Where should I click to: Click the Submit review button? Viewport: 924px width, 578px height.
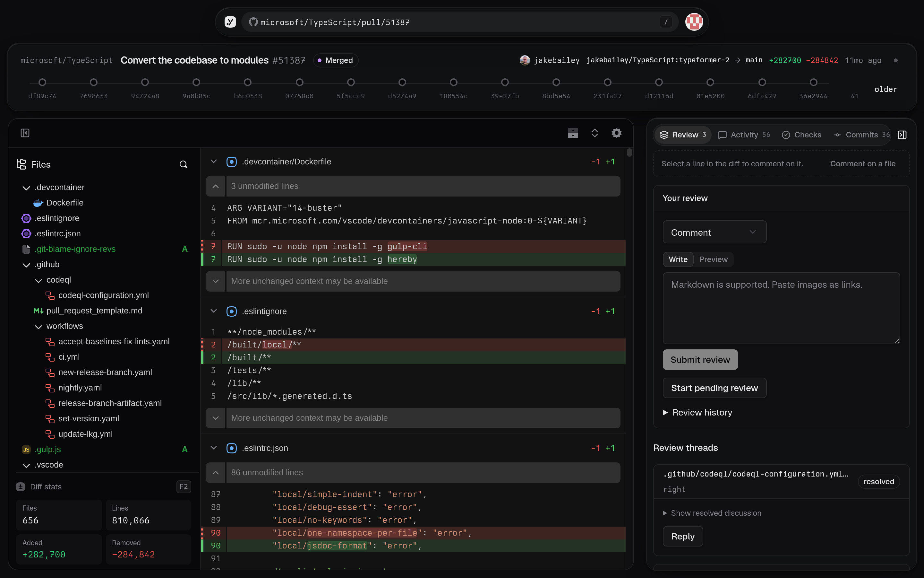(x=700, y=360)
